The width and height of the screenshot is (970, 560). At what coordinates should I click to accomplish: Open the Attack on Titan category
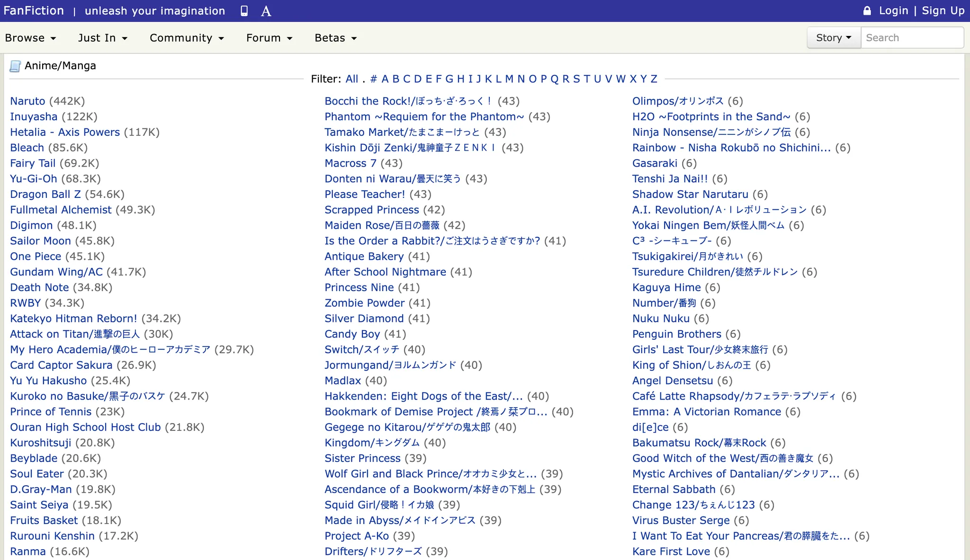[75, 334]
